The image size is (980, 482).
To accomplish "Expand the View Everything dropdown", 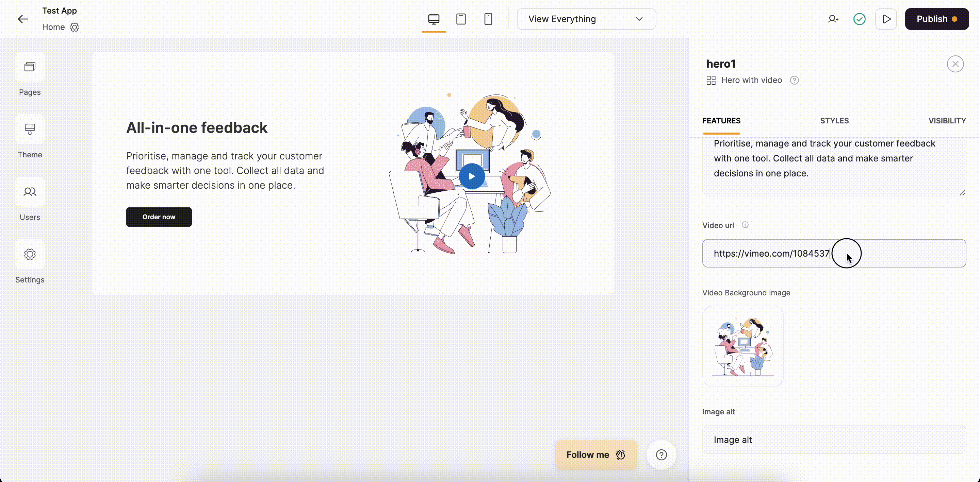I will [x=586, y=19].
